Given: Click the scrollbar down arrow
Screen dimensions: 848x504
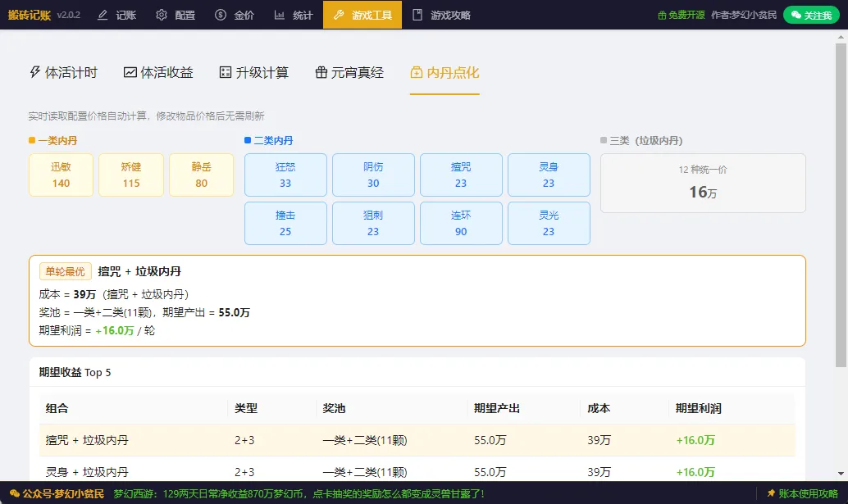Looking at the screenshot, I should coord(841,473).
